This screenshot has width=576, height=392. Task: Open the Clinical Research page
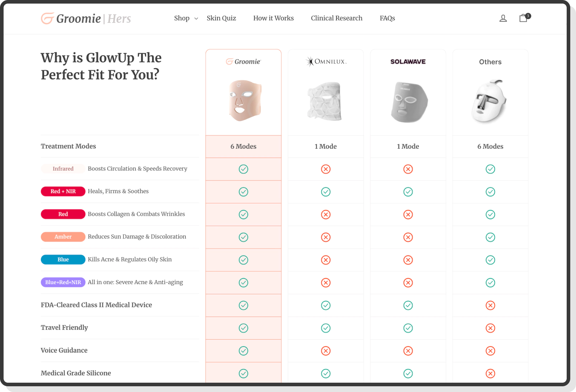tap(336, 18)
